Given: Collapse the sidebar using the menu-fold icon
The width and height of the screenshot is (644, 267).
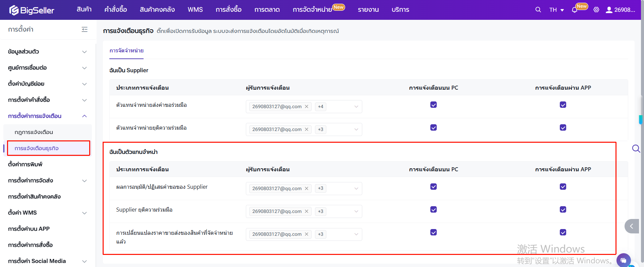Looking at the screenshot, I should [85, 30].
